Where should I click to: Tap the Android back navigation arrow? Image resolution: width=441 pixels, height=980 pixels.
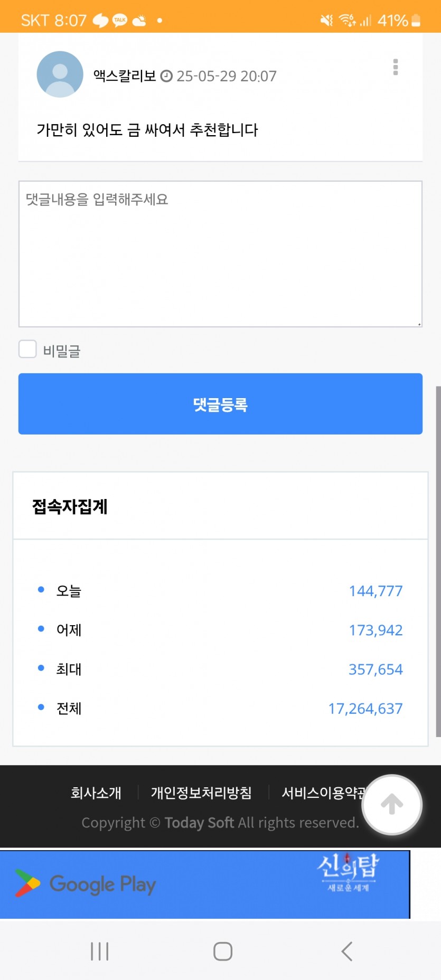[x=346, y=951]
